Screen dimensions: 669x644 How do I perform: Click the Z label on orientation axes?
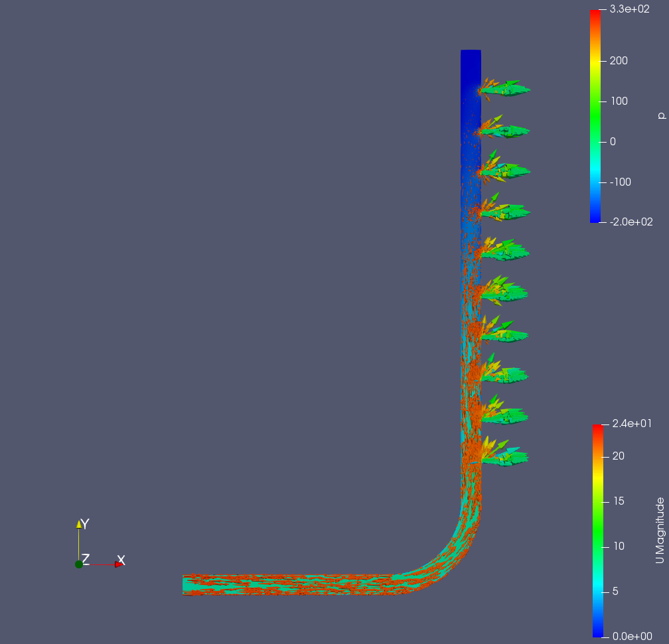[x=86, y=559]
